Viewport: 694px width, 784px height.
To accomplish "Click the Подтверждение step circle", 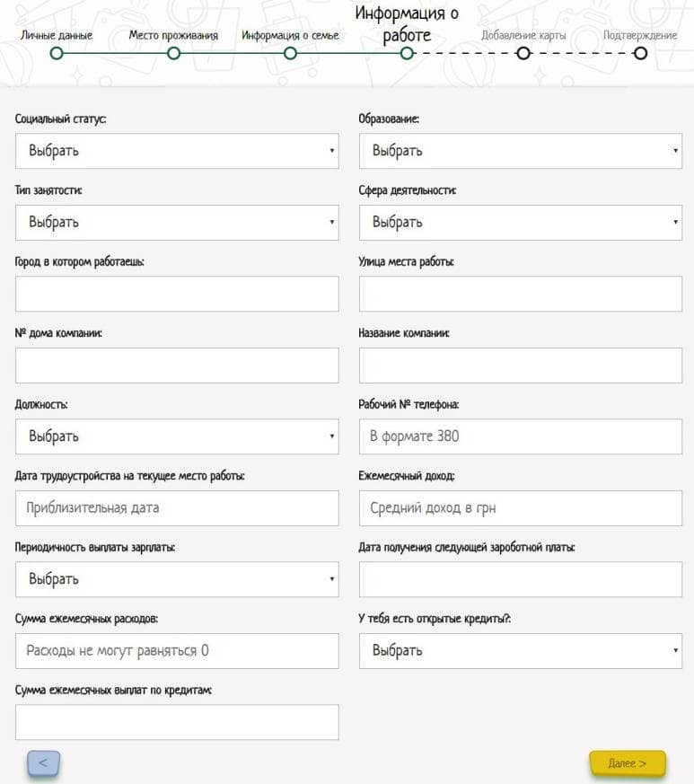I will 640,53.
